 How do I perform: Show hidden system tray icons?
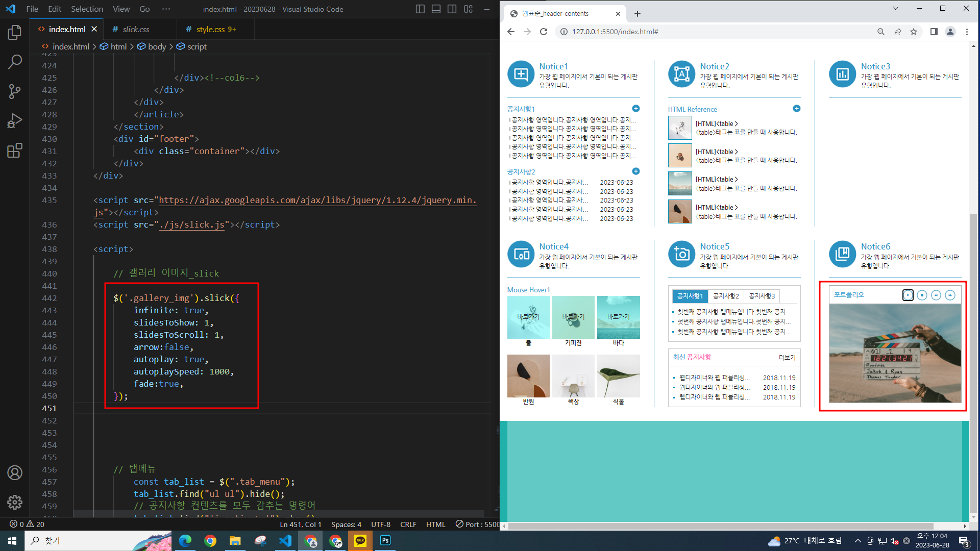857,541
